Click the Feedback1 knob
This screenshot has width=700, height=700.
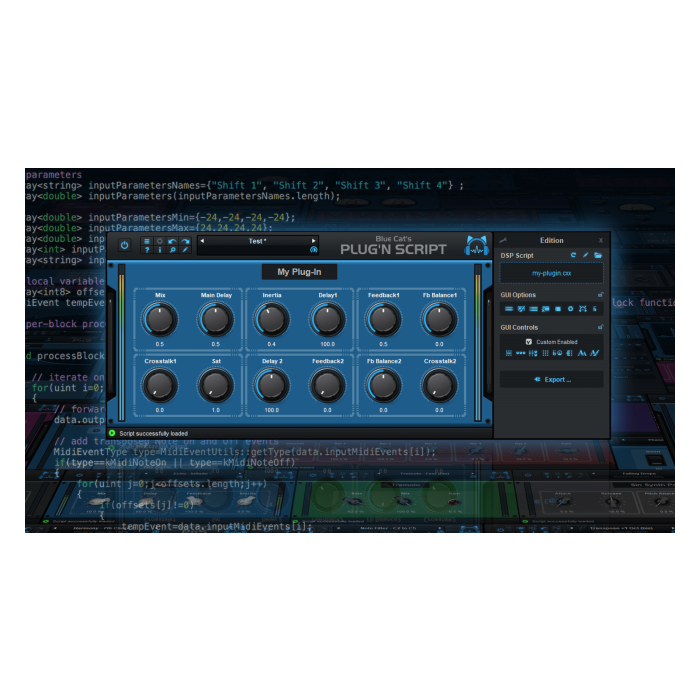click(x=383, y=319)
